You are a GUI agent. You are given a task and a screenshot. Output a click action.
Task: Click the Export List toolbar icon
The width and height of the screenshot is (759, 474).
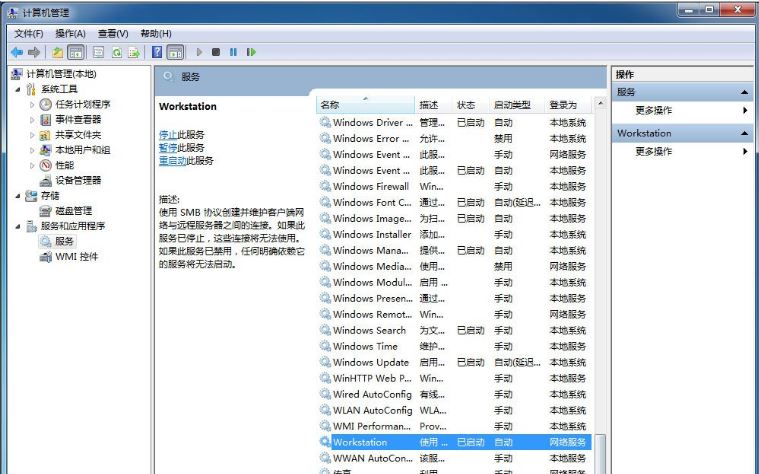click(x=134, y=52)
